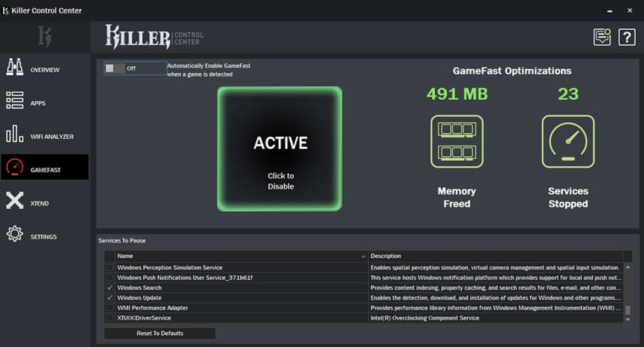
Task: Click the Memory Freed RAM icon
Action: (457, 141)
